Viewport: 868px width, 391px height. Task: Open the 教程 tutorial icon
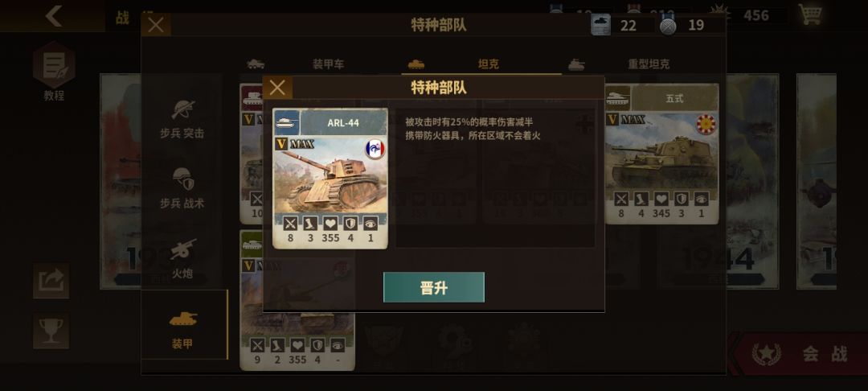54,71
